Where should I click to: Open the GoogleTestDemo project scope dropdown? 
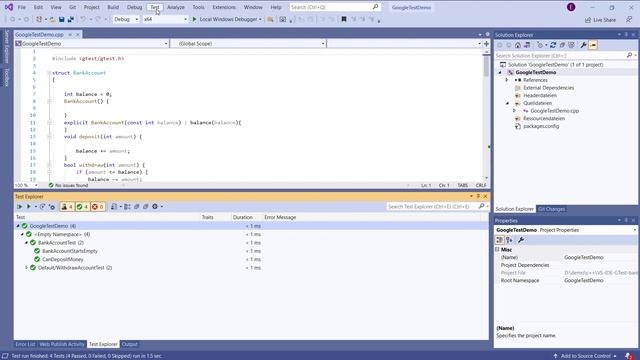(91, 43)
